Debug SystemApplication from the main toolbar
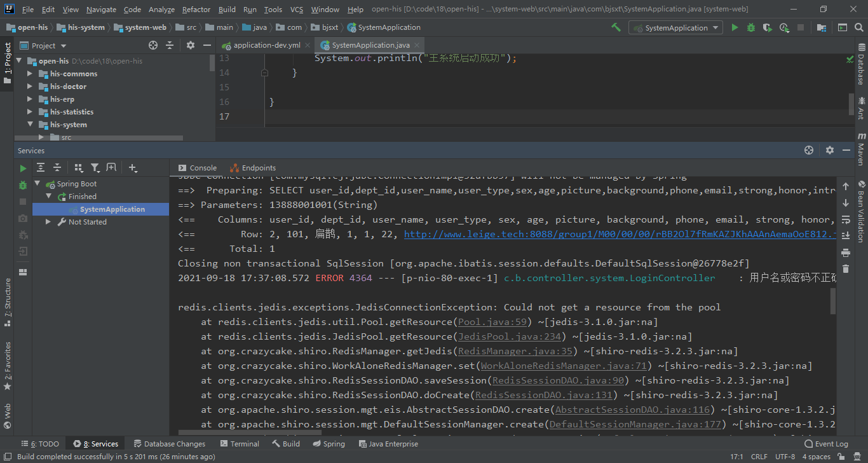 click(x=751, y=27)
